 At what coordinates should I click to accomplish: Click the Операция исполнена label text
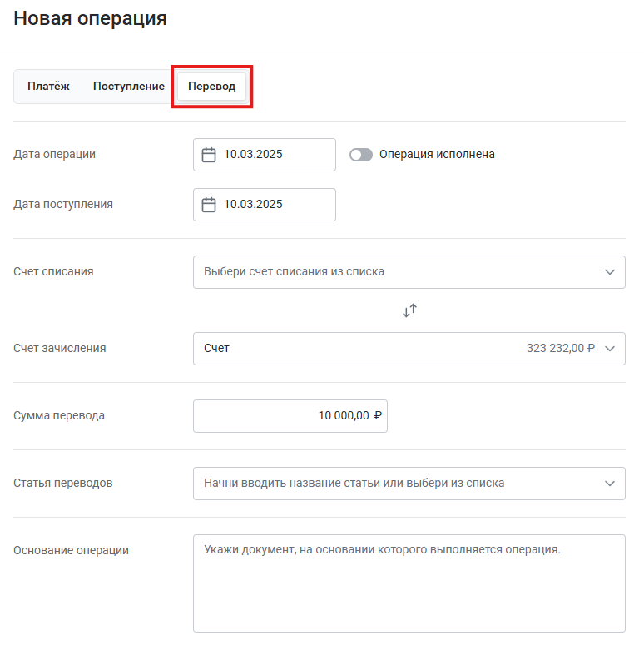[437, 154]
